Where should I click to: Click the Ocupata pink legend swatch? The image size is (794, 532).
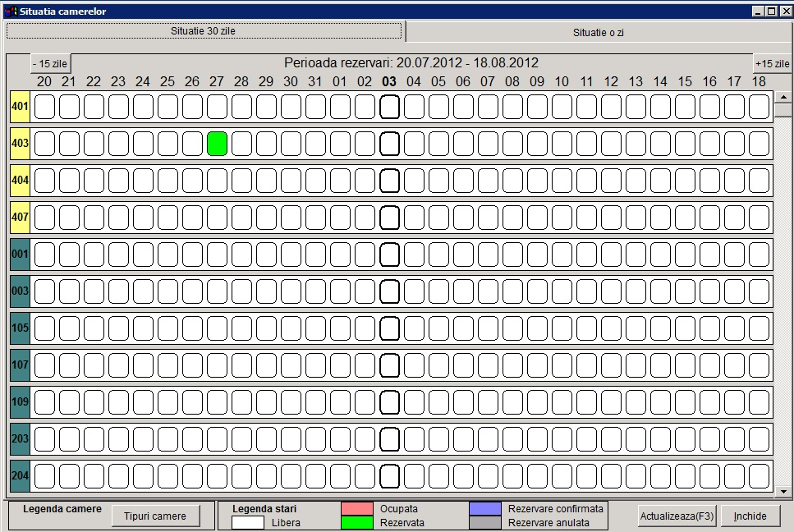click(357, 509)
